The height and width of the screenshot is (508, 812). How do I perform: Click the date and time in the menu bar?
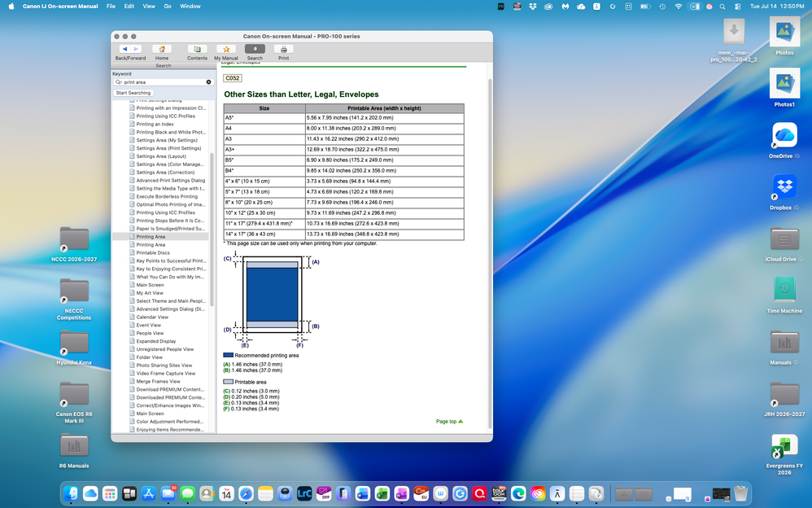click(777, 7)
